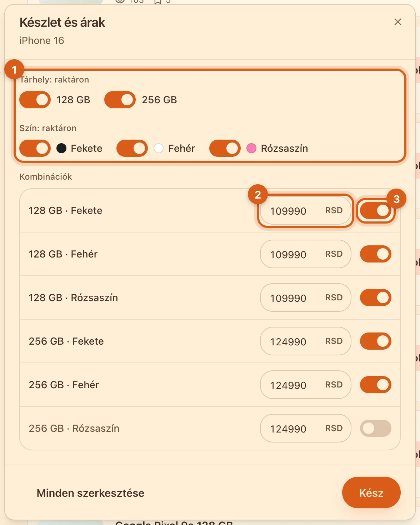The height and width of the screenshot is (525, 420).
Task: Turn off 128 GB · Fekete combination
Action: [376, 210]
